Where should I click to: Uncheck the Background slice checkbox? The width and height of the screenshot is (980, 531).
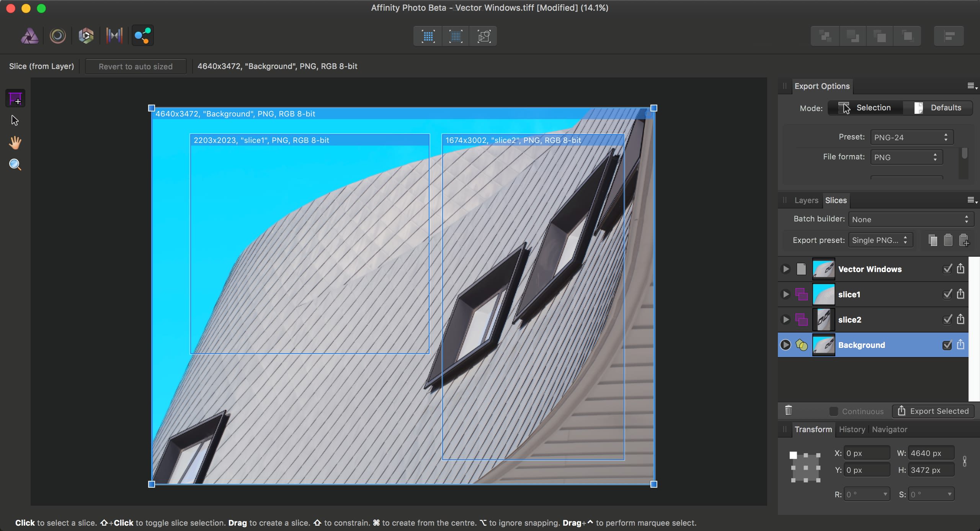(947, 345)
